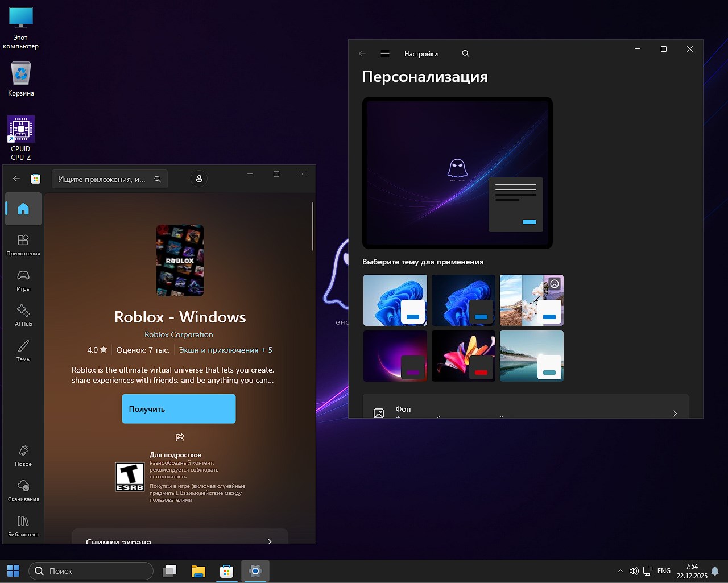
Task: Open Игры section in Store sidebar
Action: tap(23, 280)
